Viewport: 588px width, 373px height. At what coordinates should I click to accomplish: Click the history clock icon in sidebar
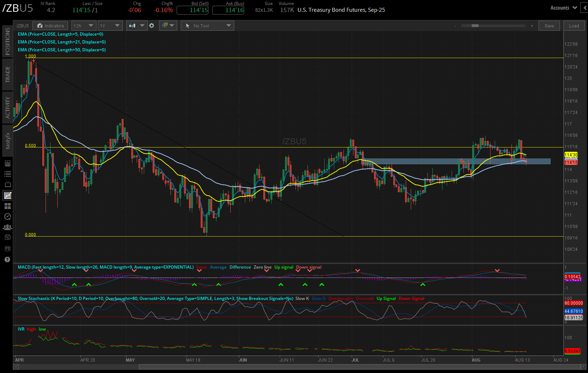(x=7, y=216)
